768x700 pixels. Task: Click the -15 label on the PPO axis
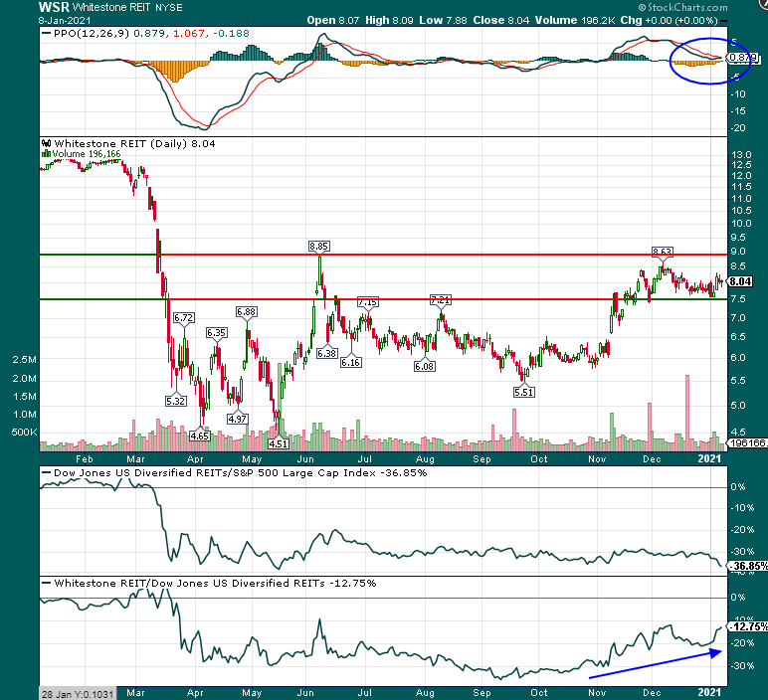(x=738, y=111)
